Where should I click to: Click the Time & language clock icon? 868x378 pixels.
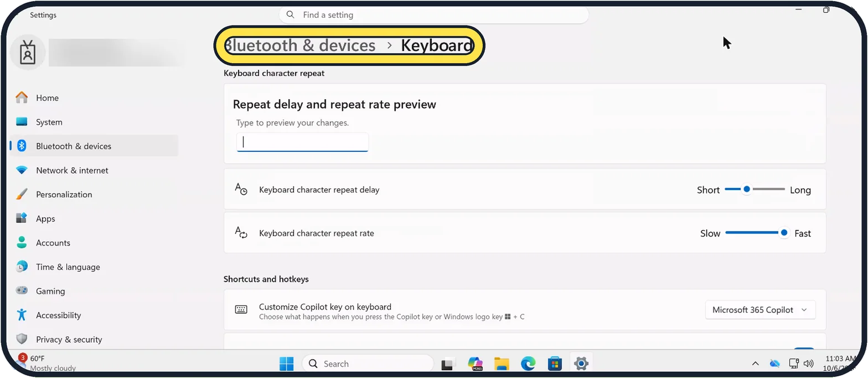pyautogui.click(x=22, y=267)
